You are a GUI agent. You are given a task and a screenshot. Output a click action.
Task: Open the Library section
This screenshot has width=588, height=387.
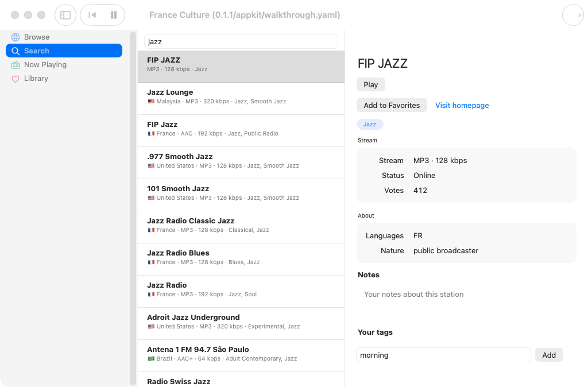(64, 78)
